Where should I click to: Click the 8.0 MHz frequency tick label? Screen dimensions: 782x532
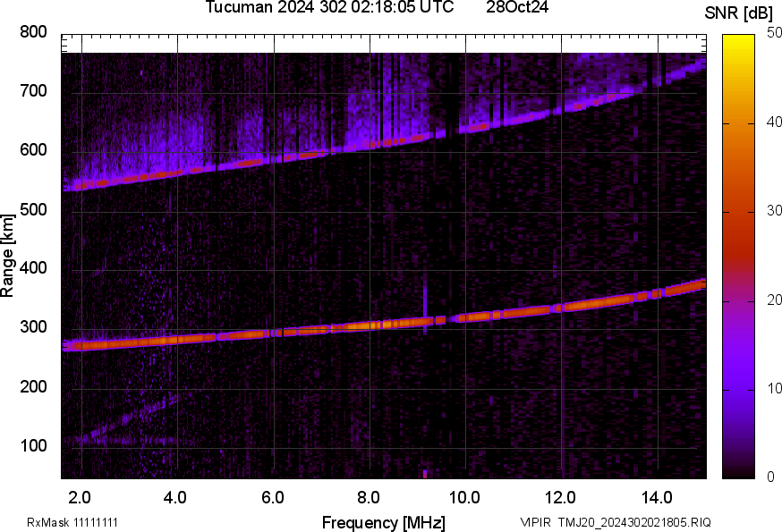(369, 497)
